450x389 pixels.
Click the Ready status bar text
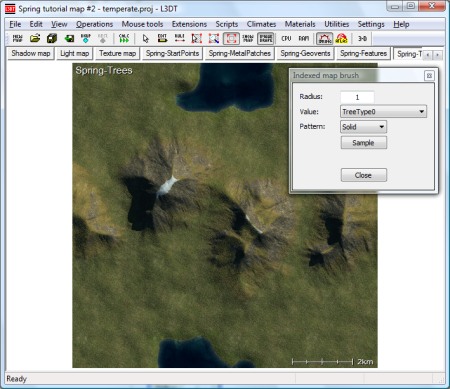point(16,379)
